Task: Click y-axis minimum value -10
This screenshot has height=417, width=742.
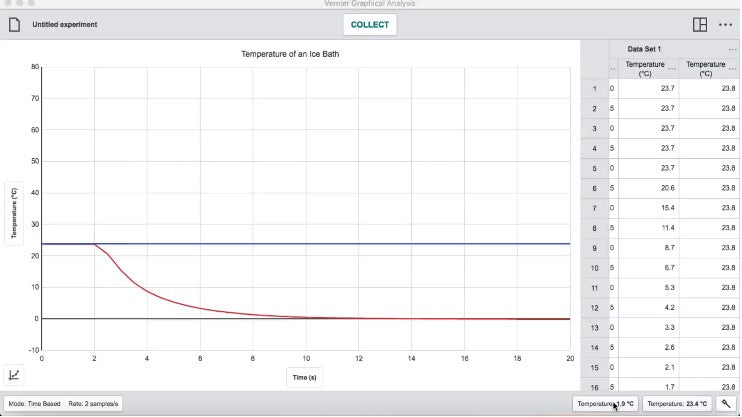Action: pyautogui.click(x=34, y=350)
